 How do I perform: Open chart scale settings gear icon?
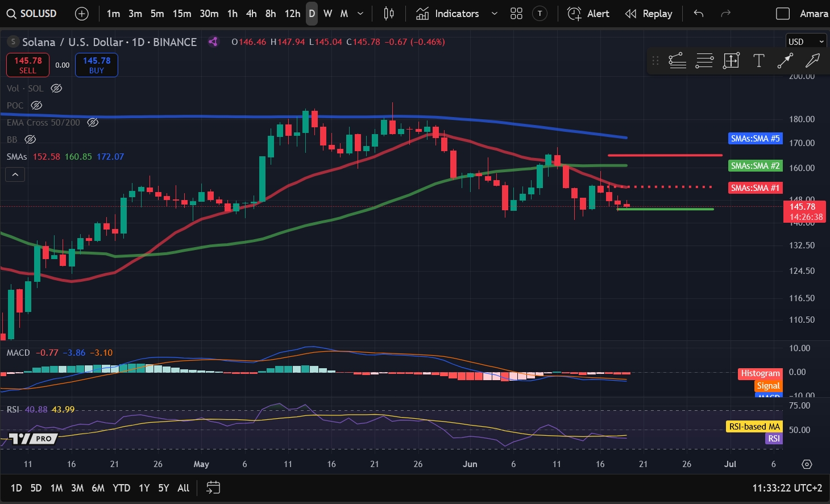tap(807, 464)
